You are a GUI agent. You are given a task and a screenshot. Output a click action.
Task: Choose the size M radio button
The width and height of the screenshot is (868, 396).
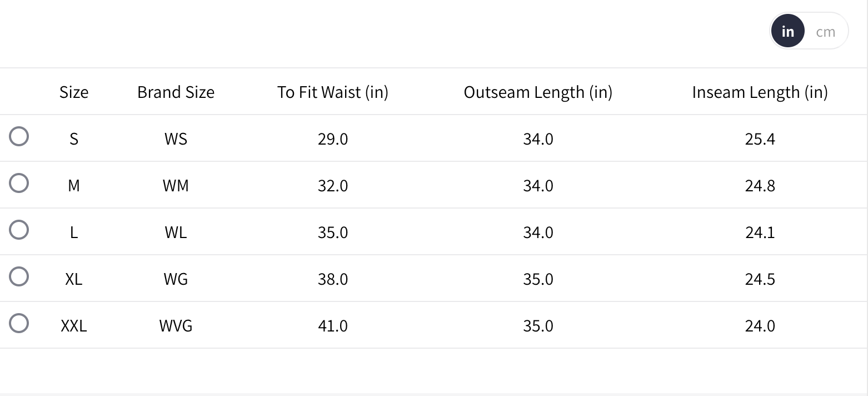(x=19, y=183)
